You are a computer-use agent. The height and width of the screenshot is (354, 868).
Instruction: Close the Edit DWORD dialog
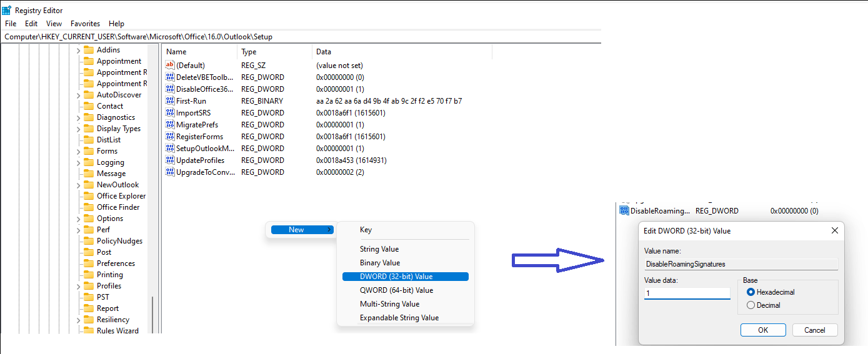(x=834, y=230)
